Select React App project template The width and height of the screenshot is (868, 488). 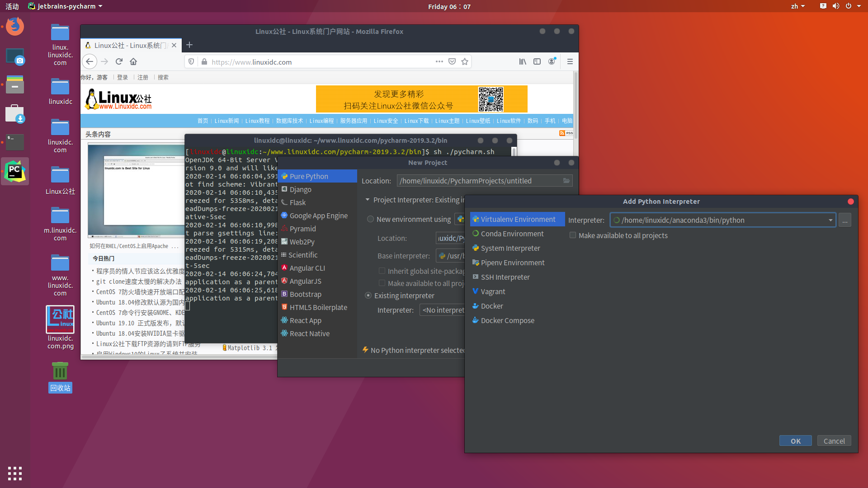[x=305, y=320]
